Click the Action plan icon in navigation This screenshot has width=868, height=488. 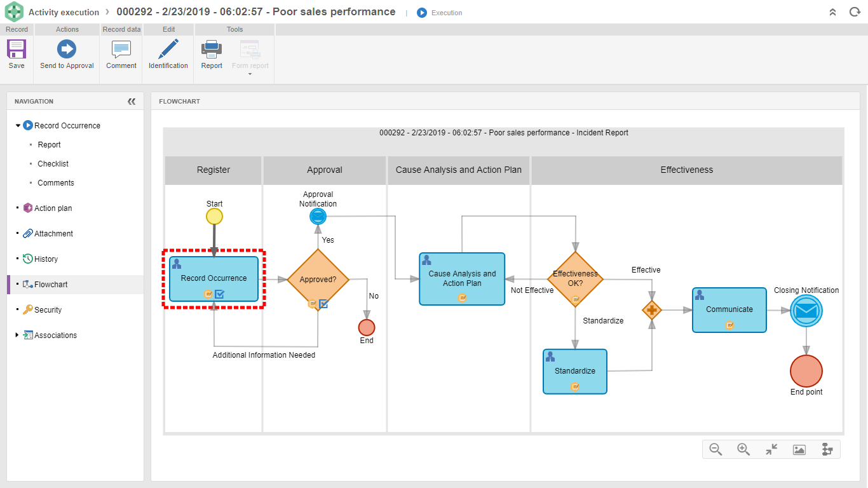pos(28,208)
